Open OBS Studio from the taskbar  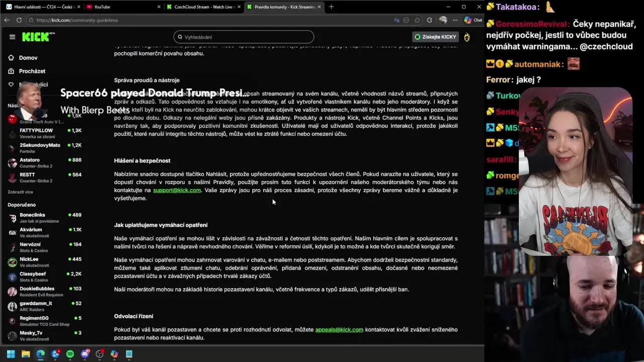click(100, 354)
